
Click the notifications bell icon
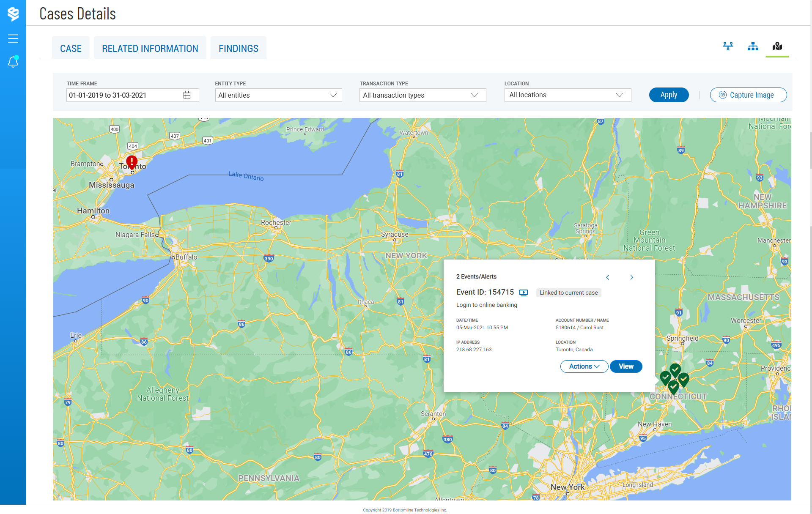[x=13, y=62]
